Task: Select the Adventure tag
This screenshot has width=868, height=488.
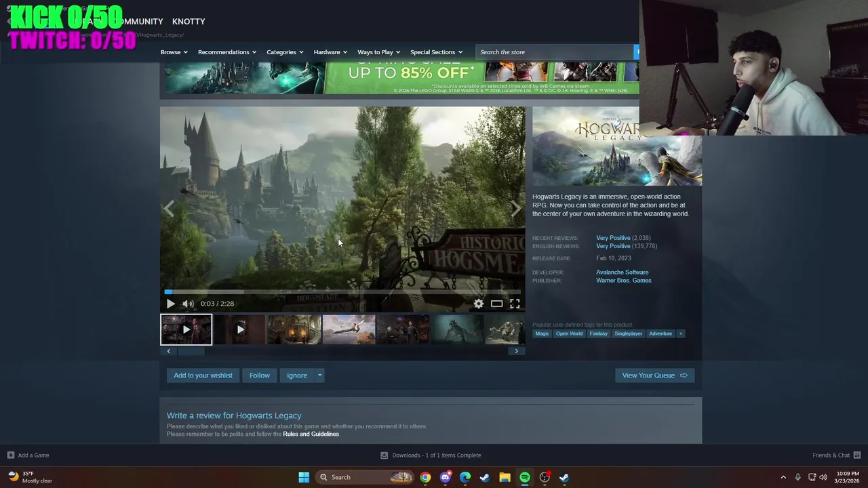Action: click(660, 333)
